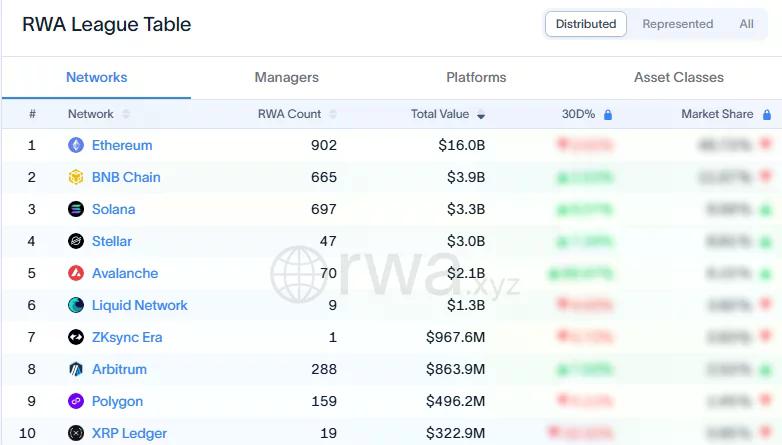
Task: Click the RWA count 159 cell
Action: click(x=324, y=401)
